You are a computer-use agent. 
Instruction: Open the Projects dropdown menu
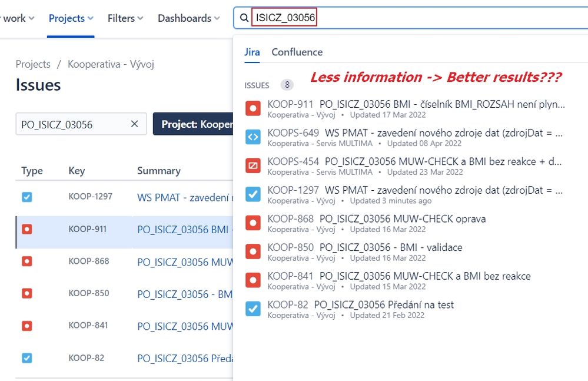tap(71, 18)
